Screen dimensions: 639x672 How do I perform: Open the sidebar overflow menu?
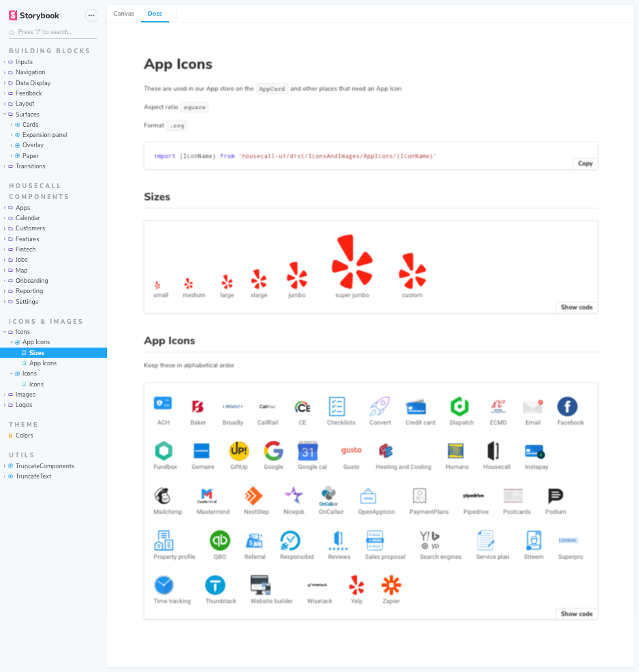coord(91,14)
